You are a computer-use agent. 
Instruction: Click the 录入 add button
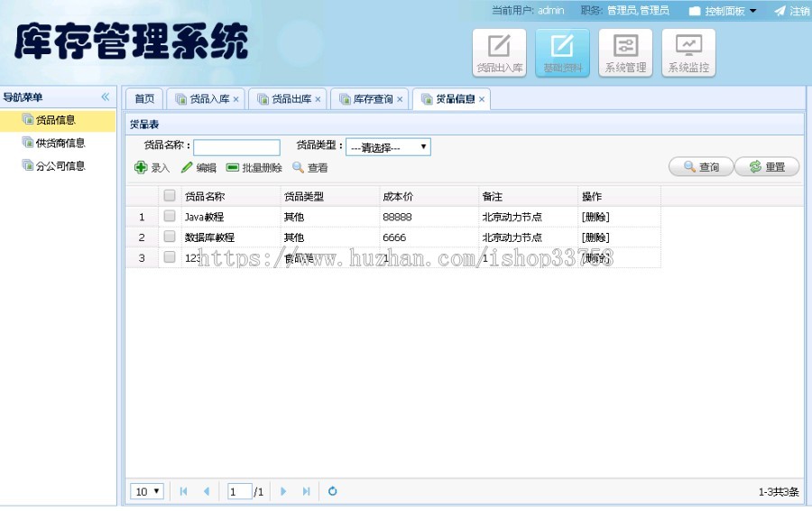pyautogui.click(x=152, y=167)
